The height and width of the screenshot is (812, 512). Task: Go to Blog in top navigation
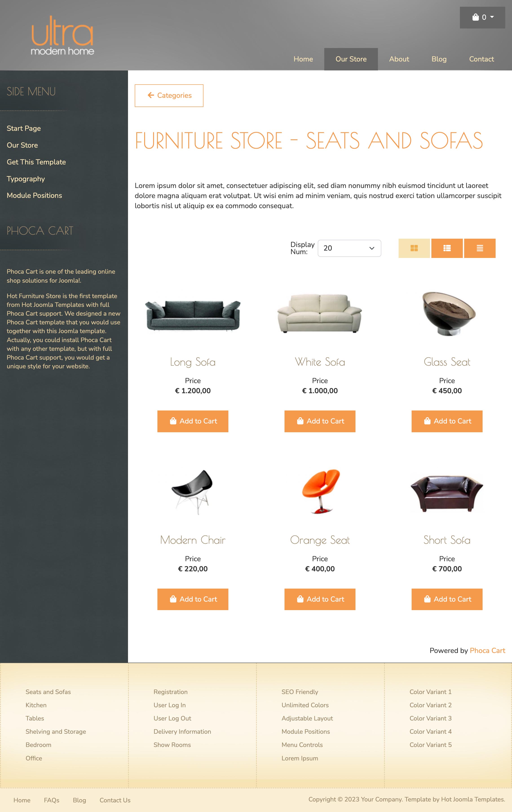439,59
